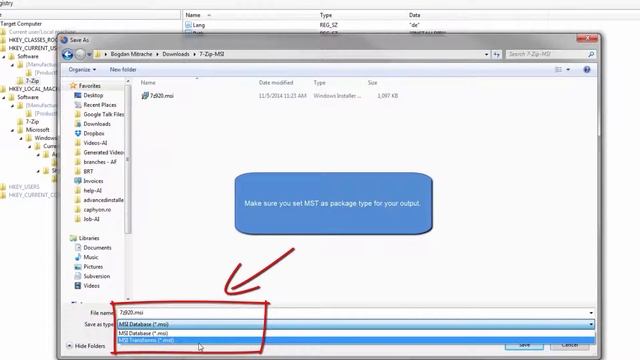This screenshot has width=640, height=360.
Task: Click Hide Folders toggle
Action: coord(86,346)
